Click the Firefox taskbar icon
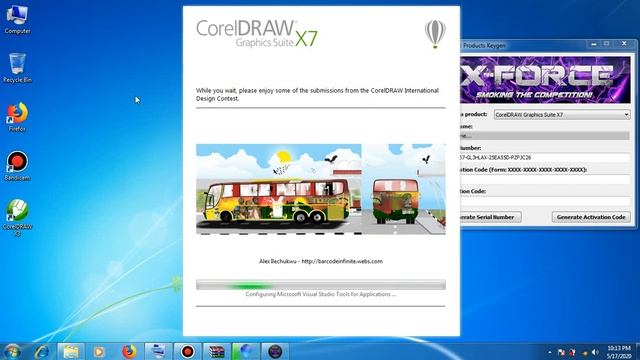 click(129, 351)
